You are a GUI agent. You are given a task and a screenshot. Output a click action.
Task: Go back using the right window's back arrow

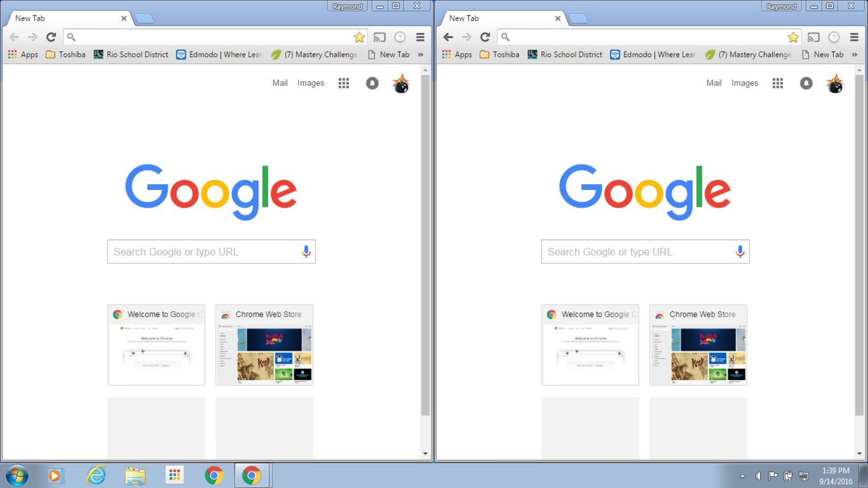[448, 37]
